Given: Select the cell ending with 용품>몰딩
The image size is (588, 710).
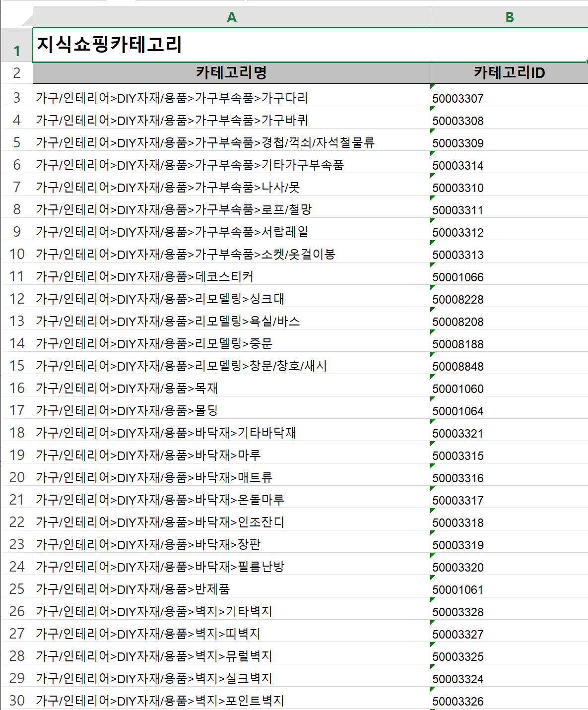Looking at the screenshot, I should pos(231,408).
